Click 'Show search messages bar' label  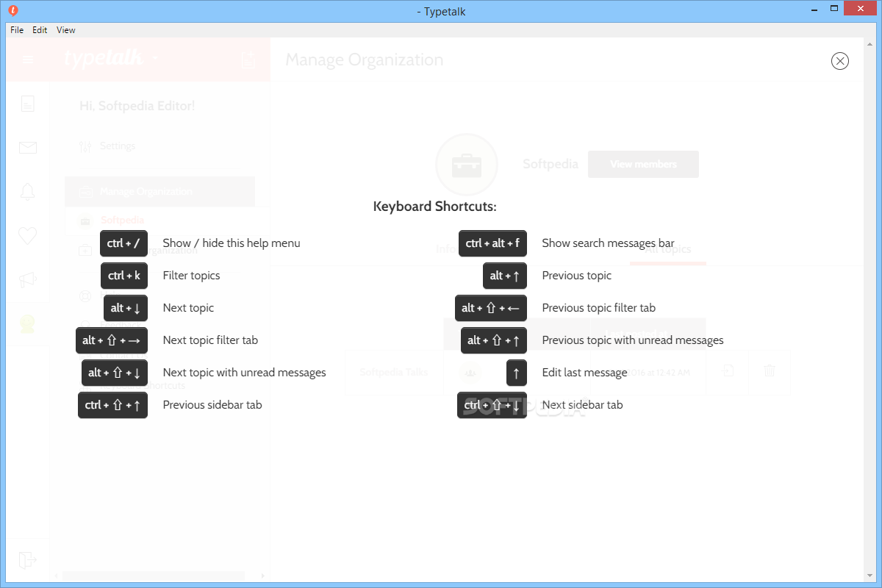[x=608, y=243]
